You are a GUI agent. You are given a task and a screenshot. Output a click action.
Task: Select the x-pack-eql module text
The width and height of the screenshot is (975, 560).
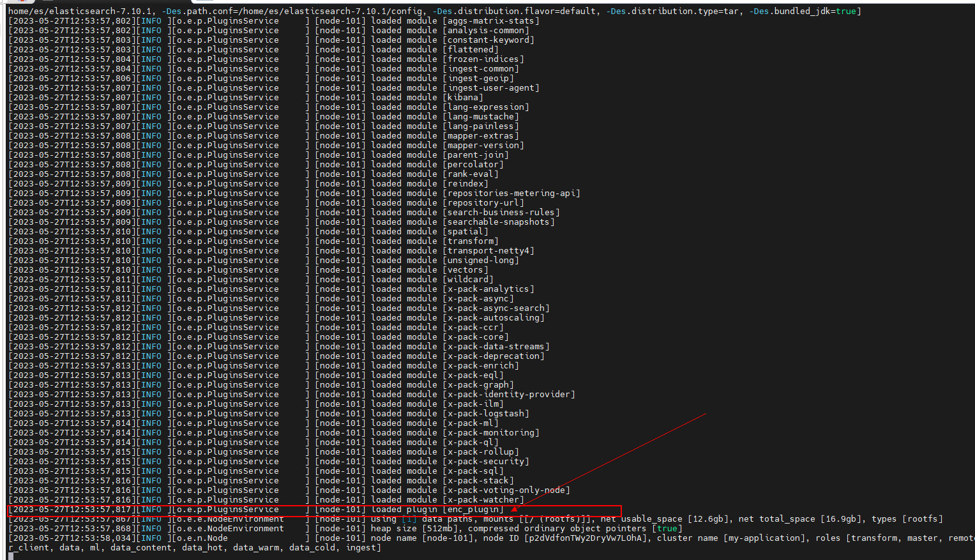pos(473,375)
